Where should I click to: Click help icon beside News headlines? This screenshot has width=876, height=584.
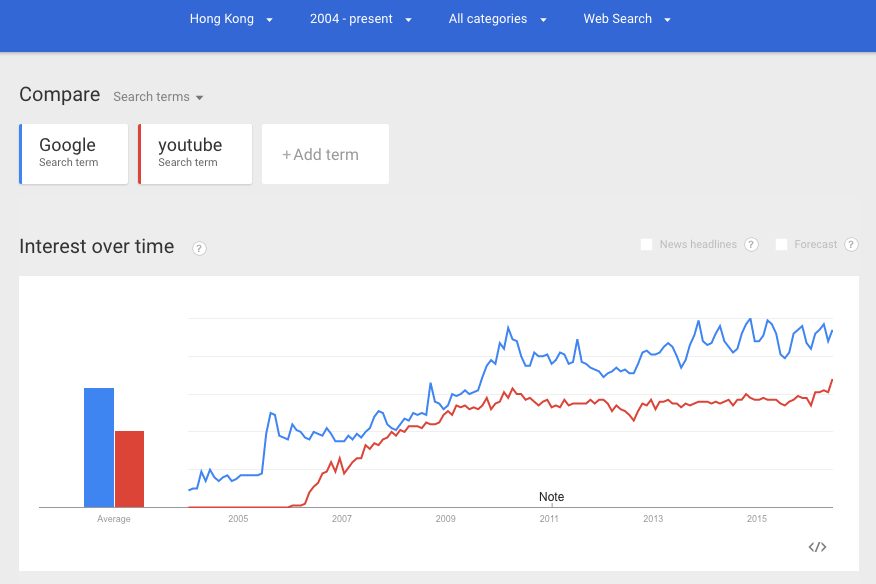click(751, 244)
